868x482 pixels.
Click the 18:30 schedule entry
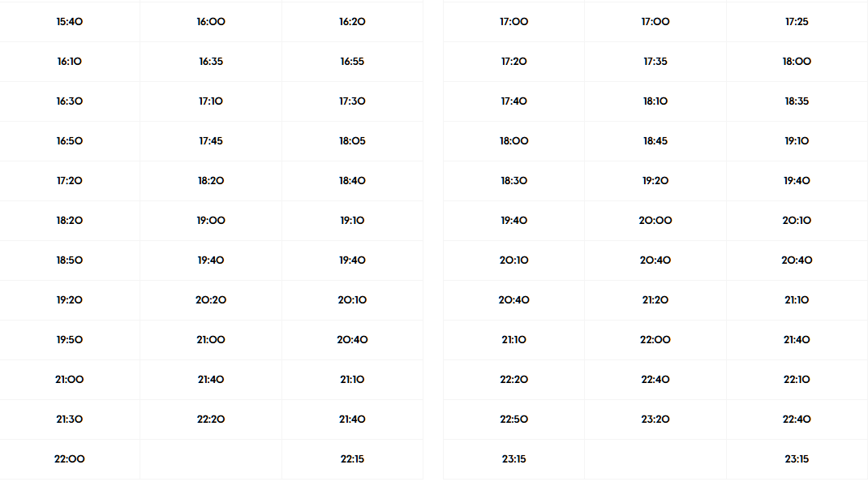(513, 181)
